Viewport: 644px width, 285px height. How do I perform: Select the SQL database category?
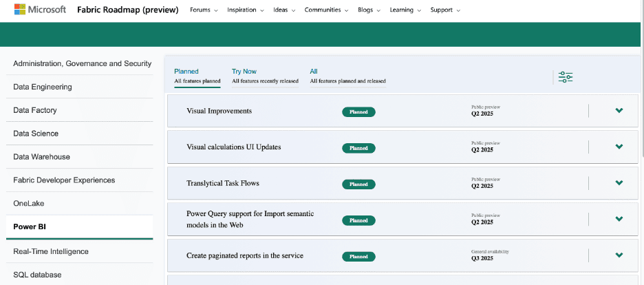[x=80, y=275]
